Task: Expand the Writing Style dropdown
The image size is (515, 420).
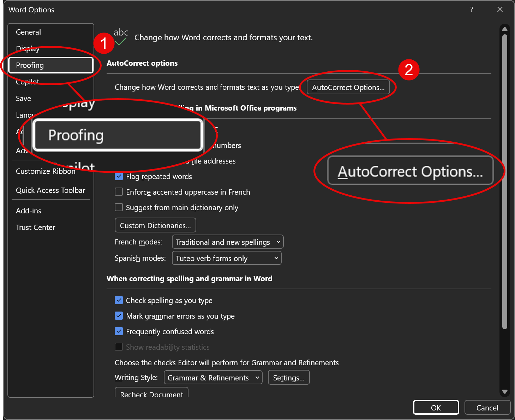Action: click(x=213, y=378)
